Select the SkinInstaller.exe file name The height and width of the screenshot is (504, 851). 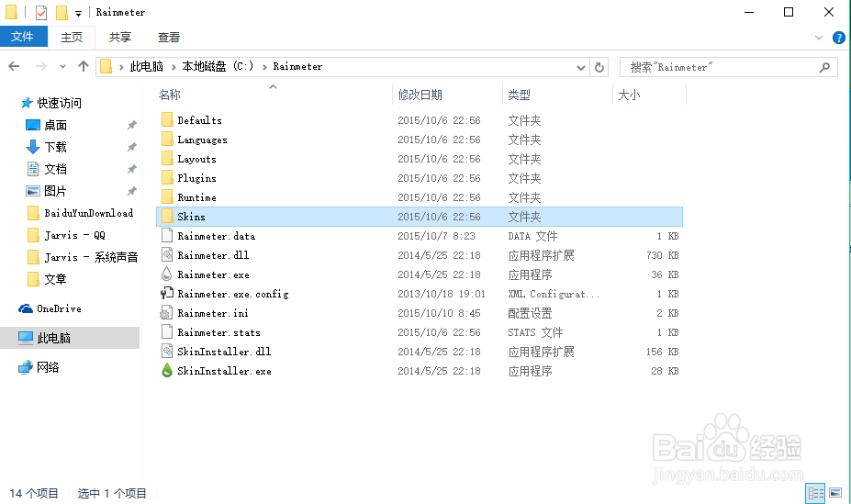coord(224,371)
